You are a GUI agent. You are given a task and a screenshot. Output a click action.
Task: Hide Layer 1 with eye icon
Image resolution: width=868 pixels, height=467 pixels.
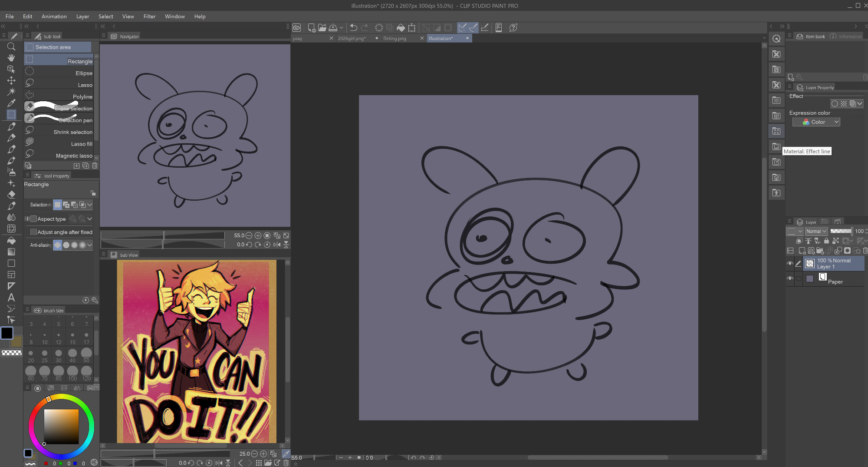pos(790,263)
